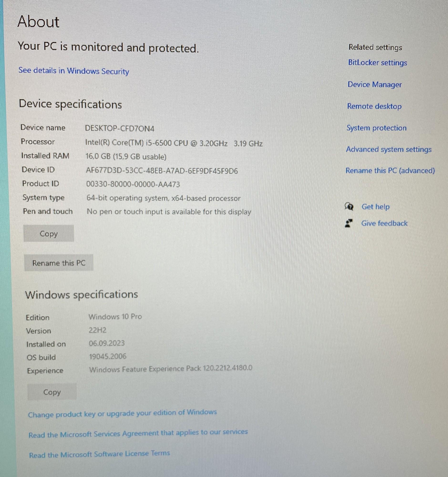
Task: Select the Device ID value AF677D3D-53CC
Action: (x=162, y=171)
